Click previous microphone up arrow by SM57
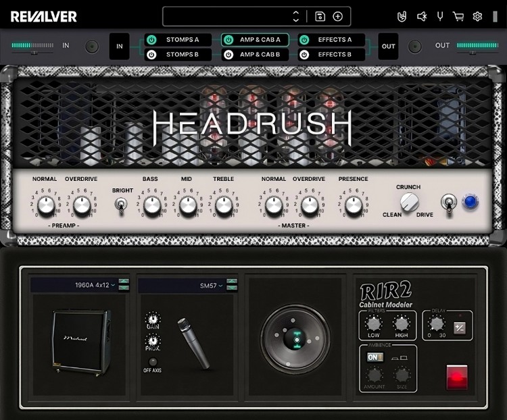Screen dimensions: 507x420 pos(231,281)
